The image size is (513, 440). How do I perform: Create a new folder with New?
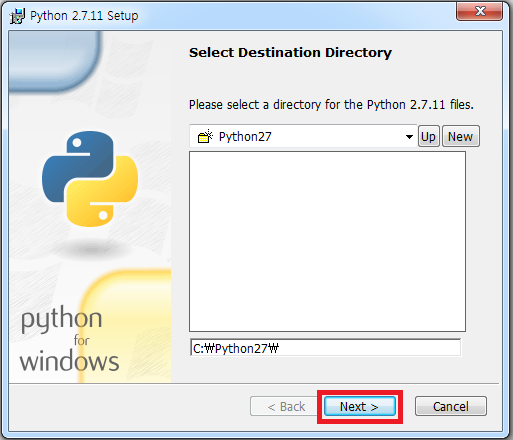tap(461, 136)
